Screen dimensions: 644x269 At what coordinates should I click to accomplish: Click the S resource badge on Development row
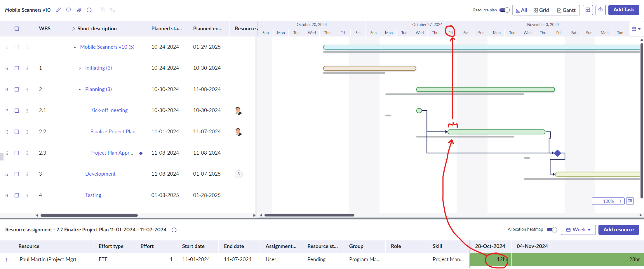(239, 174)
